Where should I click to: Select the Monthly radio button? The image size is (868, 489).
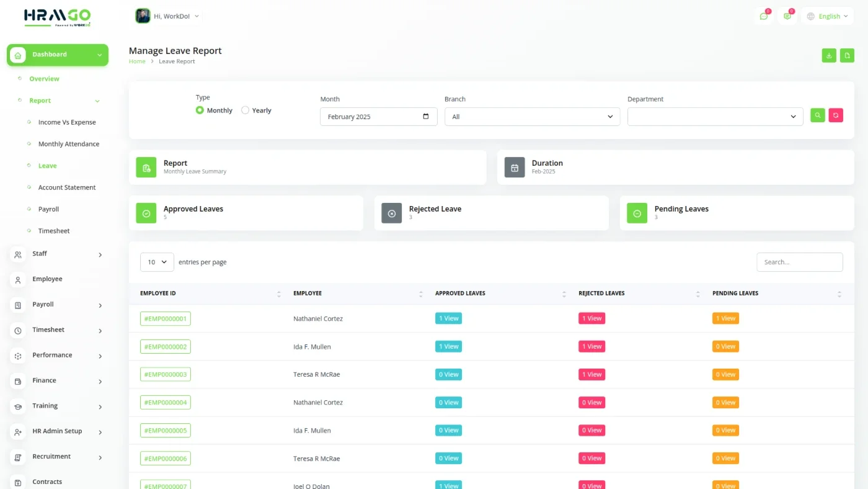[x=200, y=110]
